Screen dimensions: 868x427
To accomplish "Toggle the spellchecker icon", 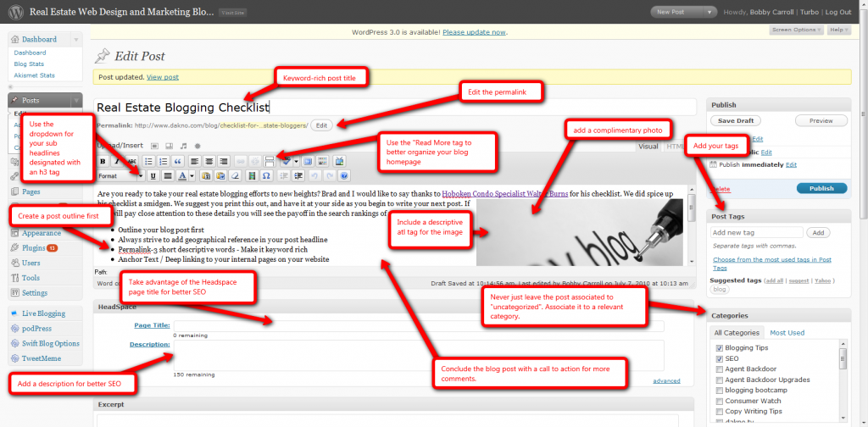I will 287,161.
